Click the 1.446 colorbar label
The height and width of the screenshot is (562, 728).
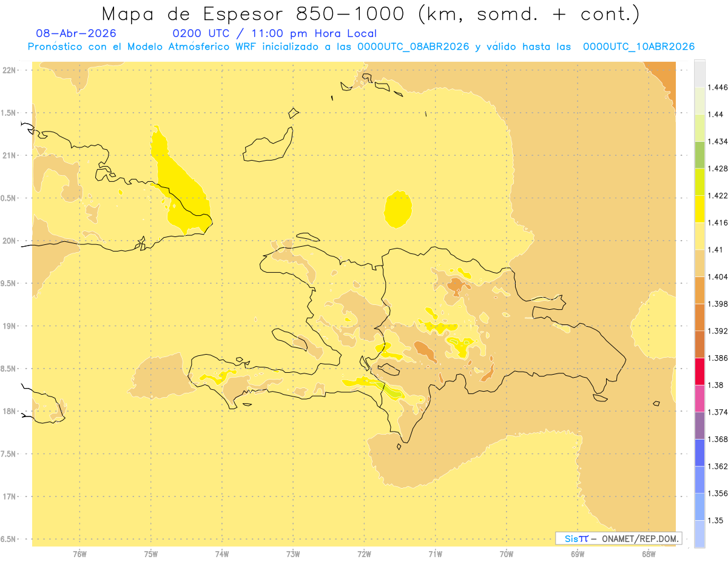719,87
